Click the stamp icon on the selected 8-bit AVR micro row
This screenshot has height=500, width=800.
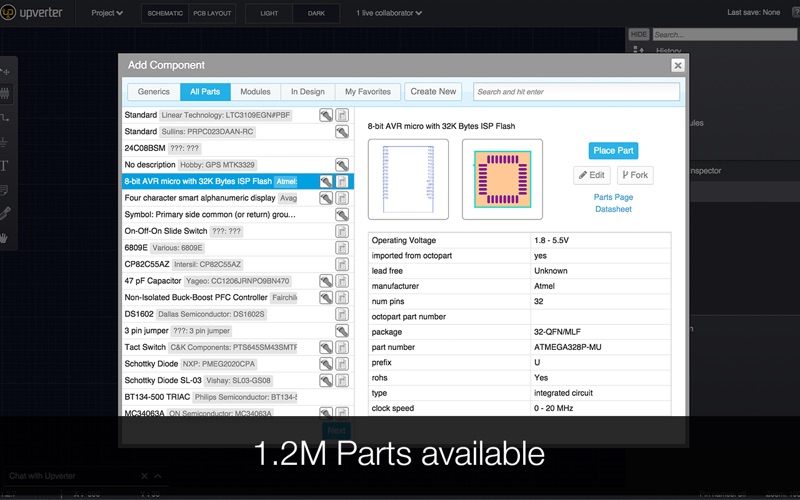coord(326,181)
